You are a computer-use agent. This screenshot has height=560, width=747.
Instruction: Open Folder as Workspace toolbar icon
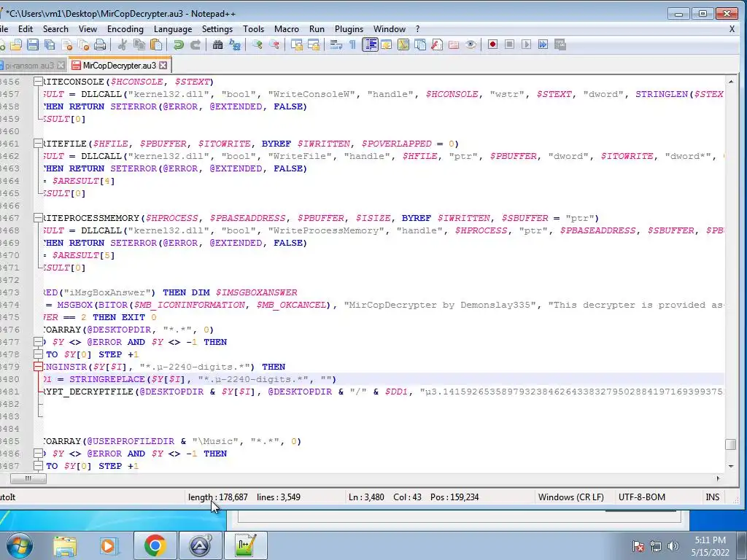454,44
